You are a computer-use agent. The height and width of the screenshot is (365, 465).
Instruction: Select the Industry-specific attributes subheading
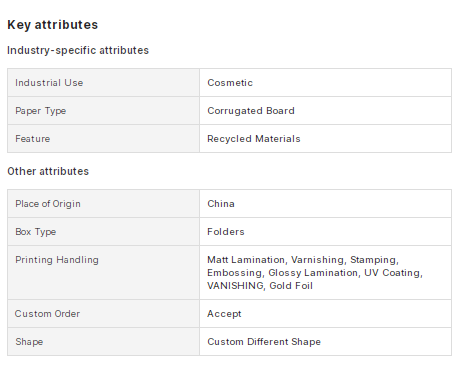point(78,50)
